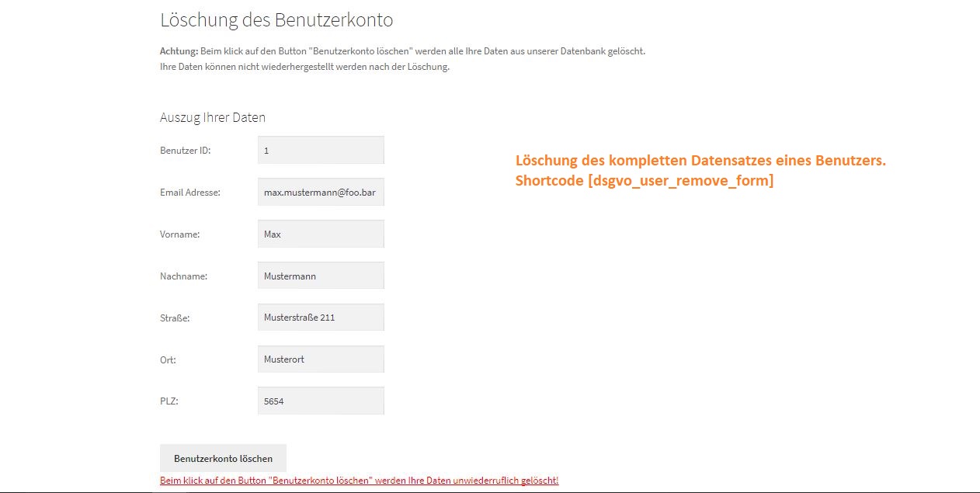
Task: Focus the Nachname field with Mustermann
Action: click(x=321, y=276)
